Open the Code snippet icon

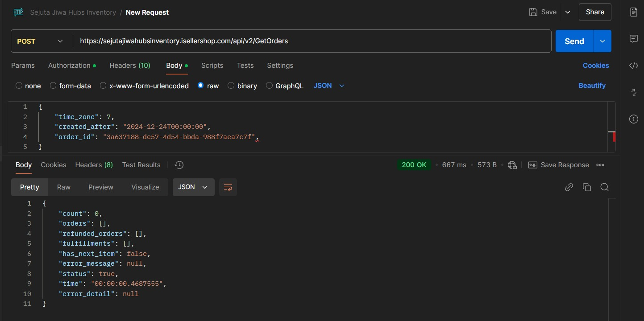tap(633, 66)
